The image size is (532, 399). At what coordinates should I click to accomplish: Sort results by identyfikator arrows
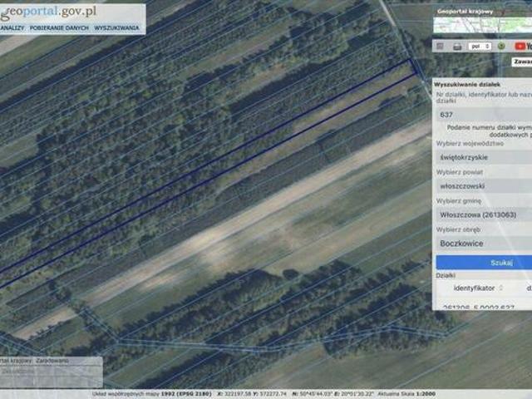[500, 288]
